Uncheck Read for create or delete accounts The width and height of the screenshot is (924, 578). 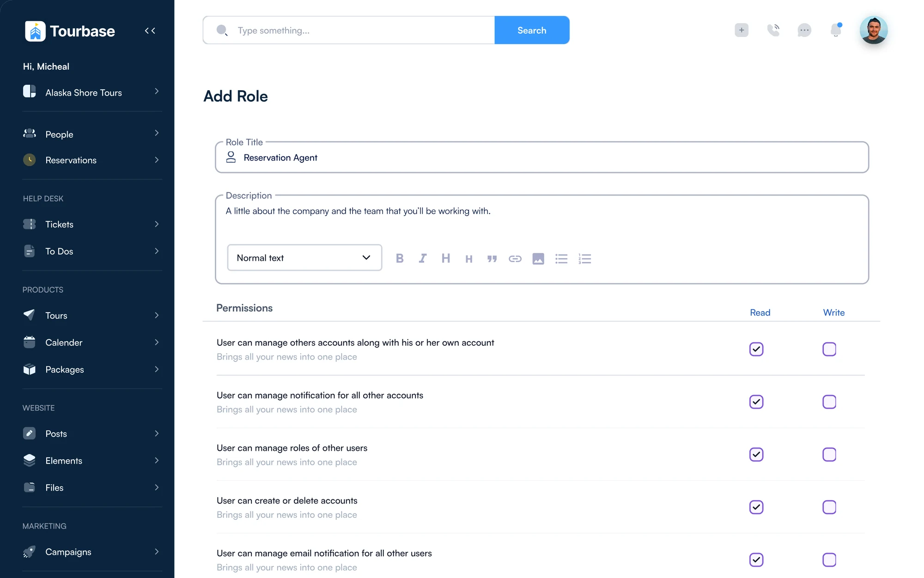[756, 507]
